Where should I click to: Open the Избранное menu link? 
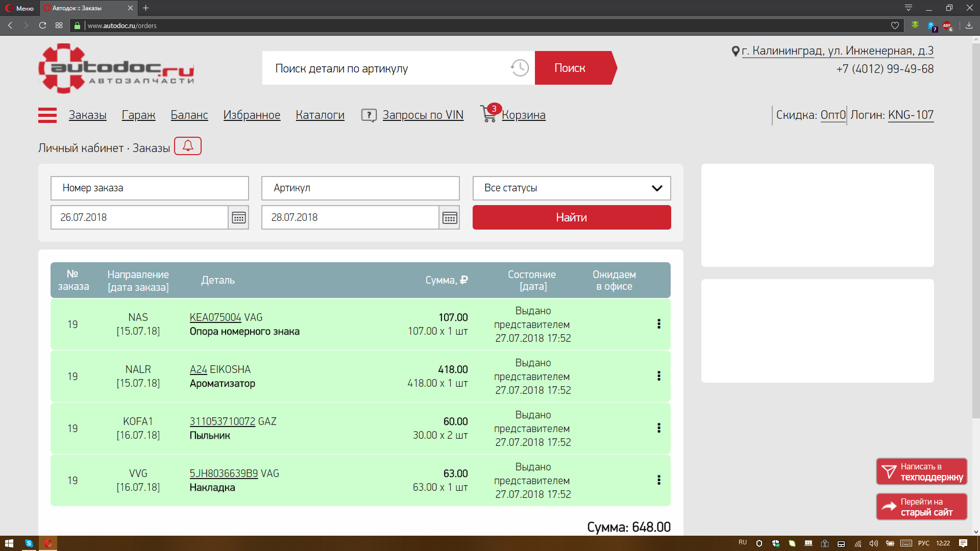click(252, 115)
